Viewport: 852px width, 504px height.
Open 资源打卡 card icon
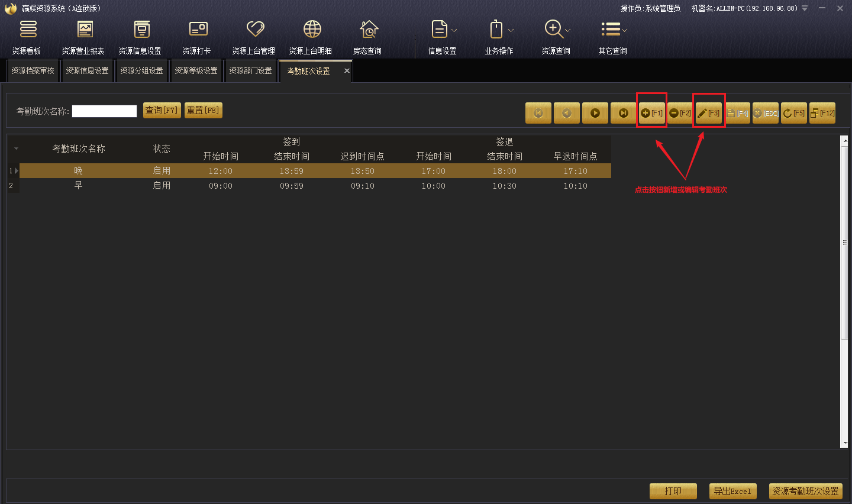tap(197, 37)
